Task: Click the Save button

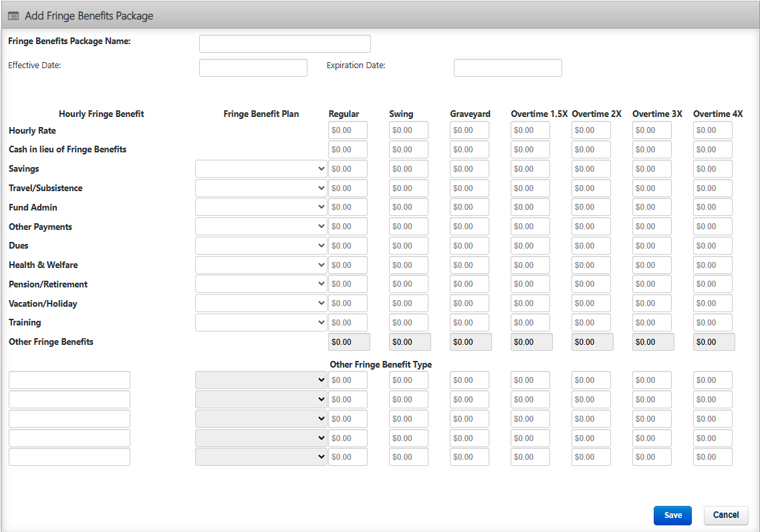Action: pyautogui.click(x=672, y=515)
